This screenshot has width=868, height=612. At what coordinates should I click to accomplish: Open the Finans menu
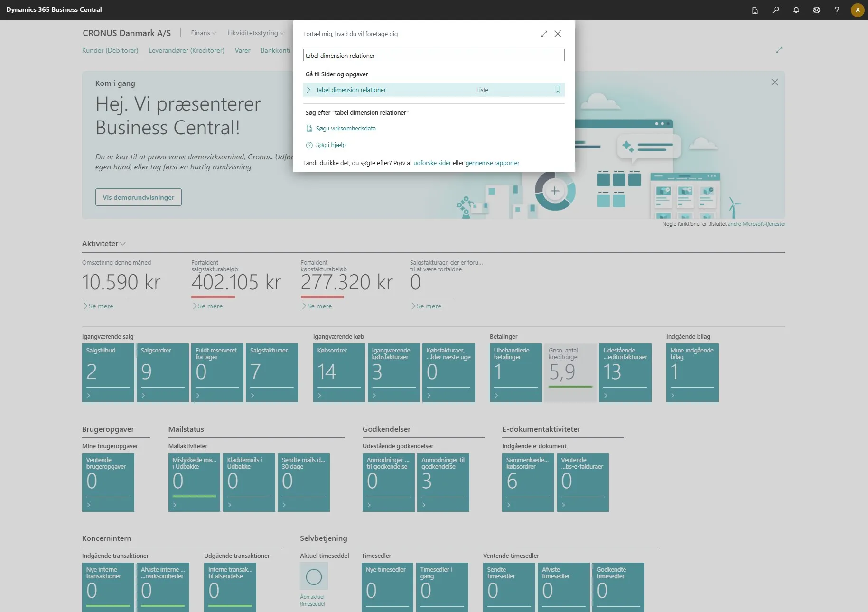click(x=204, y=33)
